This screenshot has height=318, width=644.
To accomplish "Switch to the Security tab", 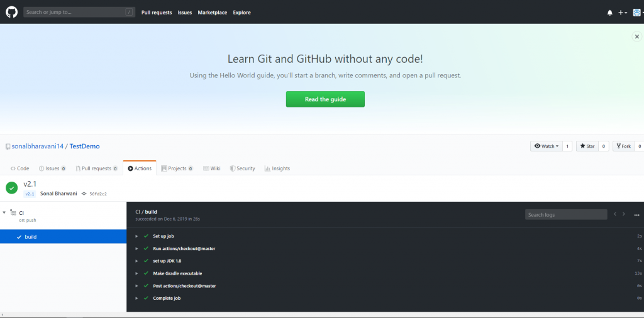I will [242, 168].
